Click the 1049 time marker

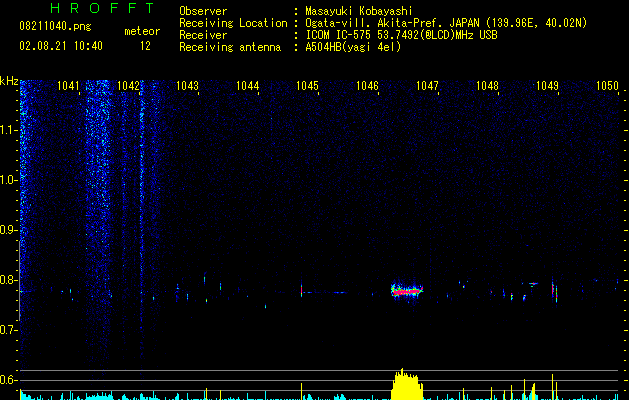tap(547, 86)
